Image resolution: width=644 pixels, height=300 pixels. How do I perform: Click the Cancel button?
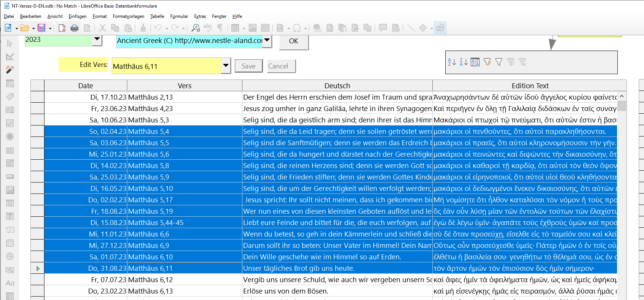click(281, 66)
